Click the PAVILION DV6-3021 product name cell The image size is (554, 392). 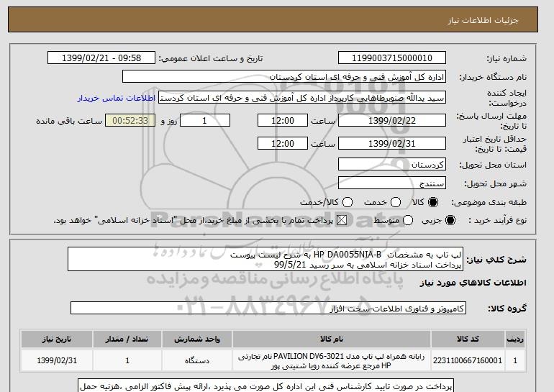pyautogui.click(x=332, y=360)
